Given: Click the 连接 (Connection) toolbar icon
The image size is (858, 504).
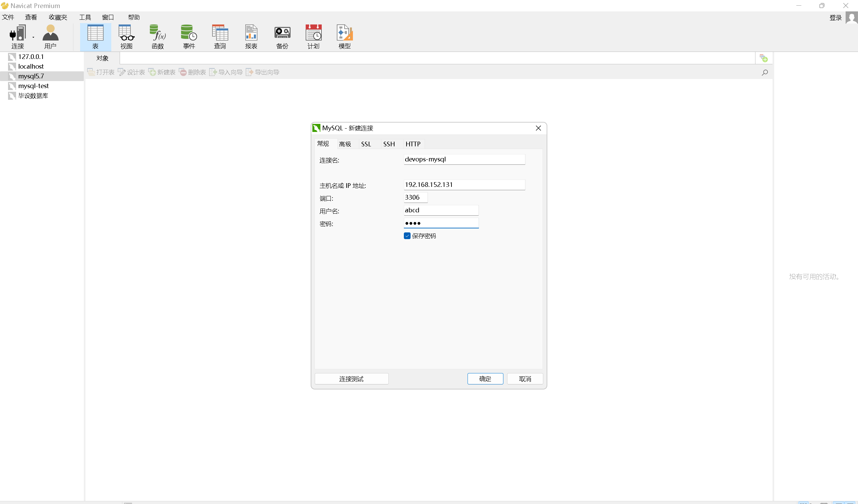Looking at the screenshot, I should pos(18,37).
